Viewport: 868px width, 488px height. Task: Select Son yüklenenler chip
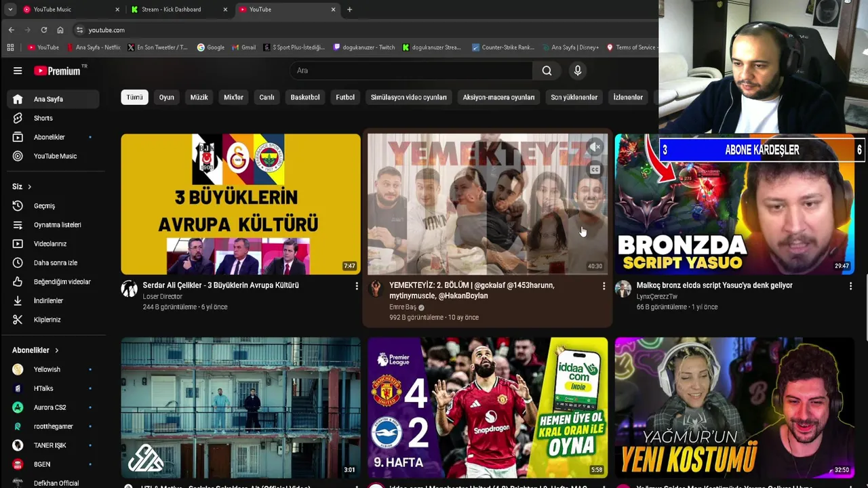[x=574, y=97]
